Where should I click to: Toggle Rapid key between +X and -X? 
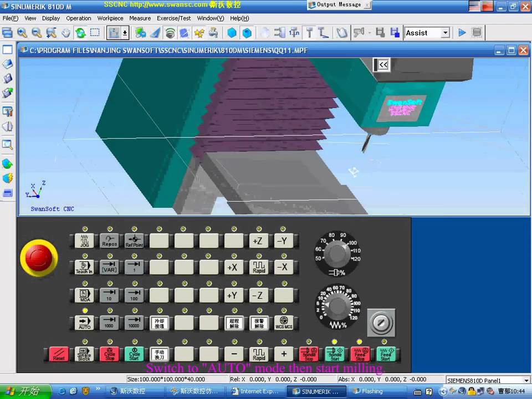(259, 267)
